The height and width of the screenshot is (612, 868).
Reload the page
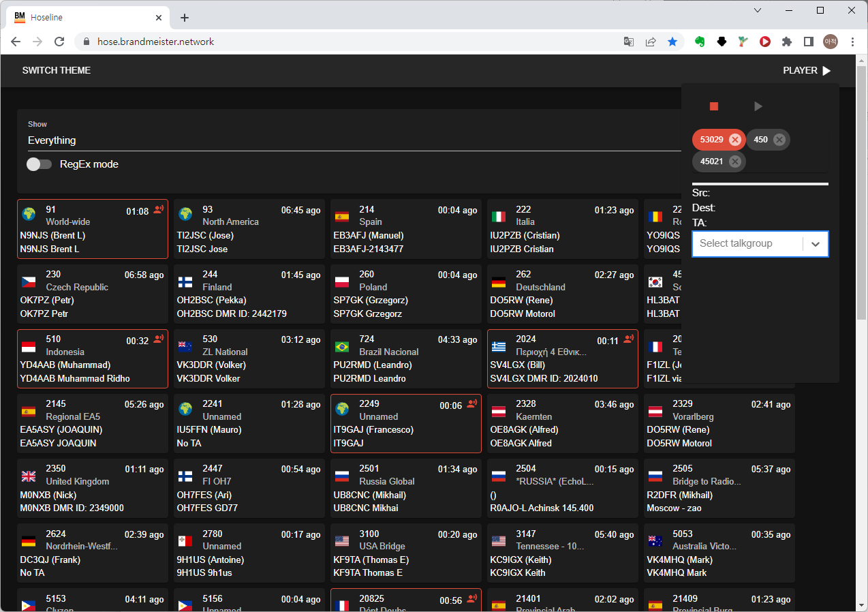tap(59, 42)
